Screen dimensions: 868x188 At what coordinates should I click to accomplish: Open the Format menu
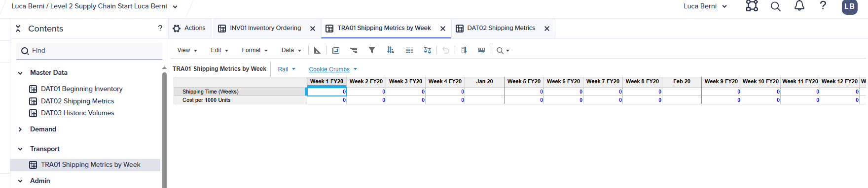[x=254, y=50]
